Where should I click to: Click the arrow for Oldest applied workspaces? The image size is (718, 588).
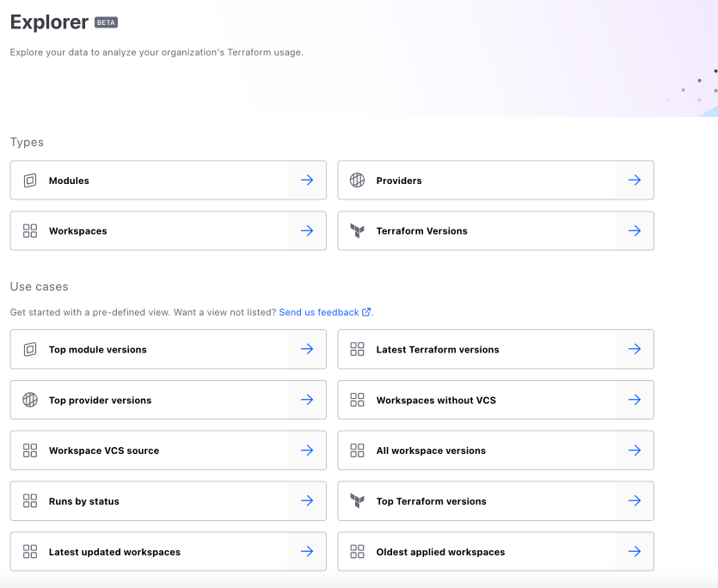635,552
